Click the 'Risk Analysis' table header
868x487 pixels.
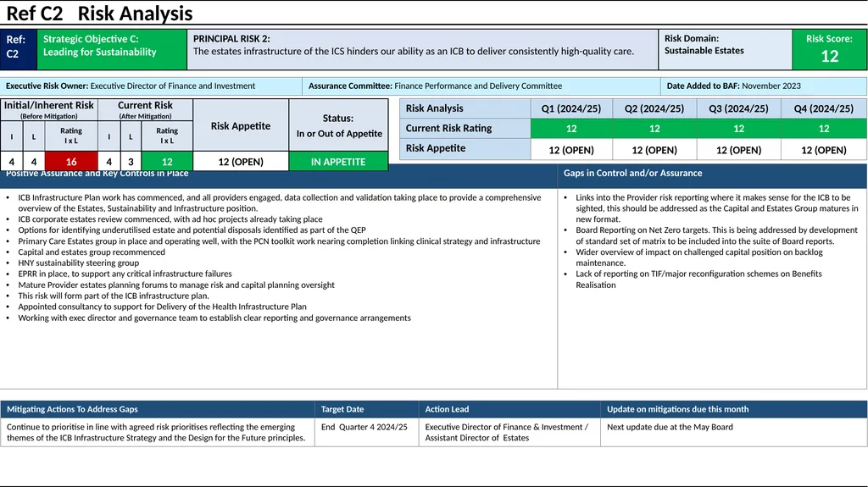point(465,108)
